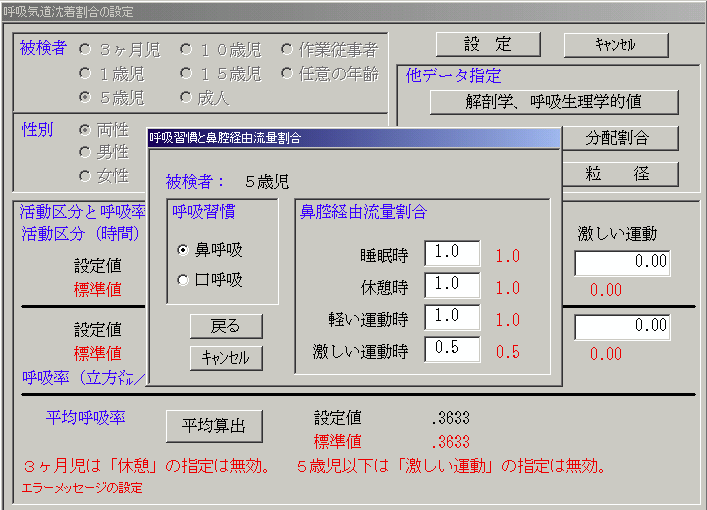Click the 戻る button
Viewport: 707px width, 510px height.
(226, 326)
